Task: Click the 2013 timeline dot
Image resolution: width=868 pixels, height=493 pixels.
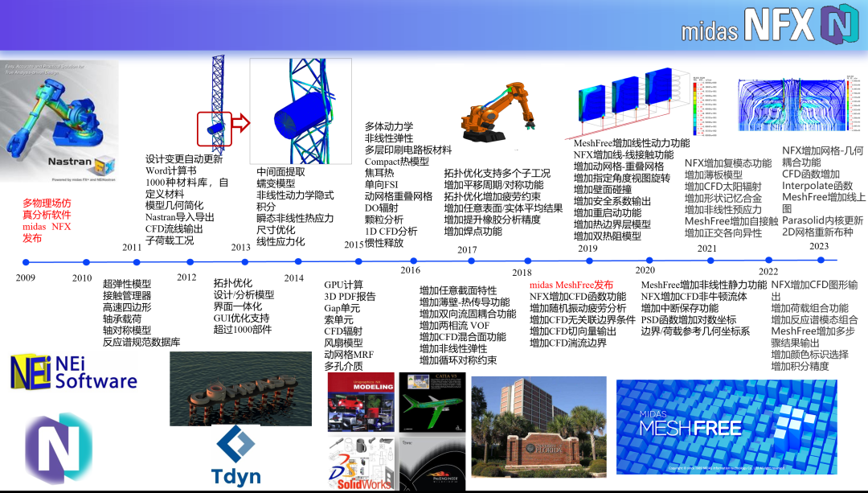Action: tap(244, 261)
